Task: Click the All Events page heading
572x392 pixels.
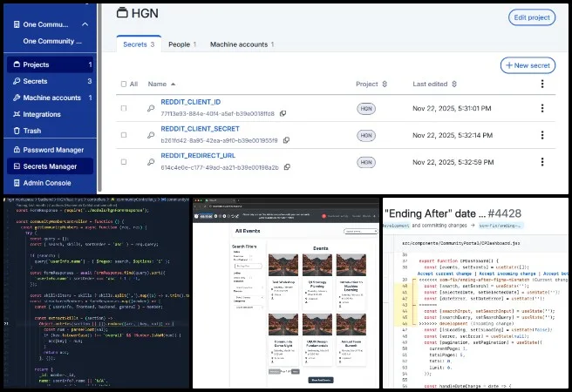Action: pyautogui.click(x=248, y=231)
